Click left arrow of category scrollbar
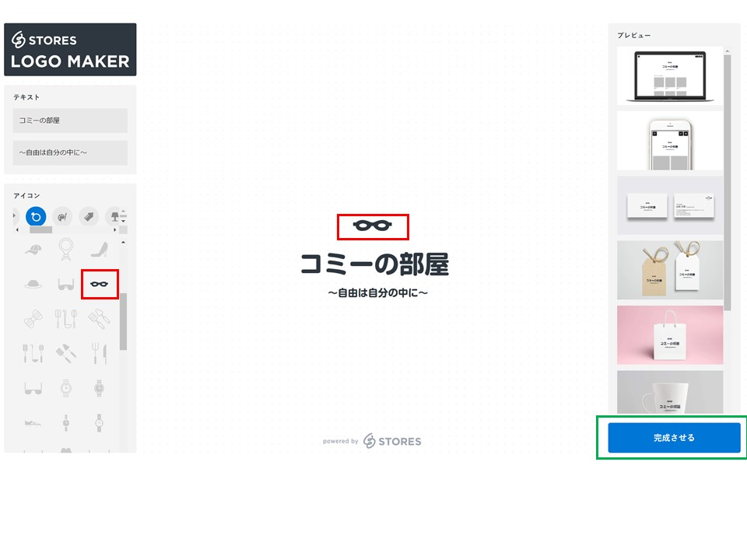747x560 pixels. (17, 230)
